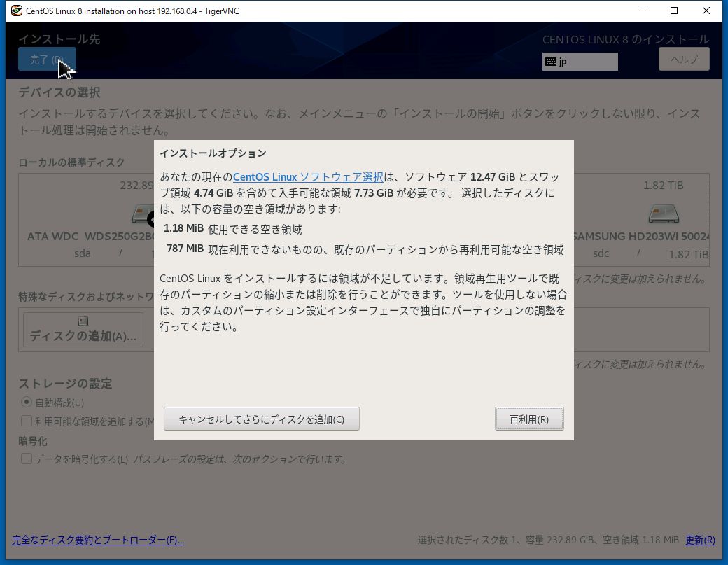Viewport: 728px width, 565px height.
Task: Click the インストールオプション dialog title
Action: 213,153
